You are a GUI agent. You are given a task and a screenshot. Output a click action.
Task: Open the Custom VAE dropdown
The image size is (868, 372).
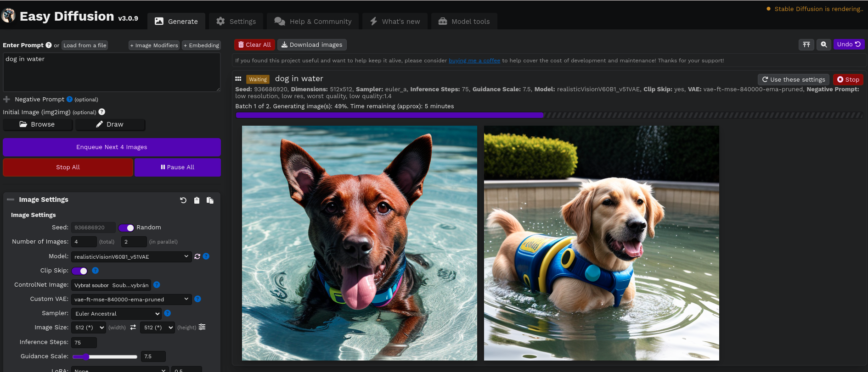coord(131,300)
